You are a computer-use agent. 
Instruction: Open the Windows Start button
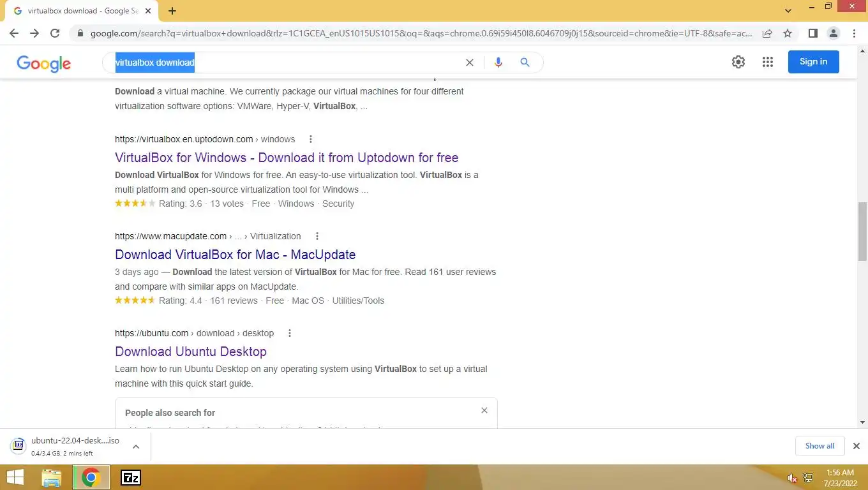pos(15,477)
